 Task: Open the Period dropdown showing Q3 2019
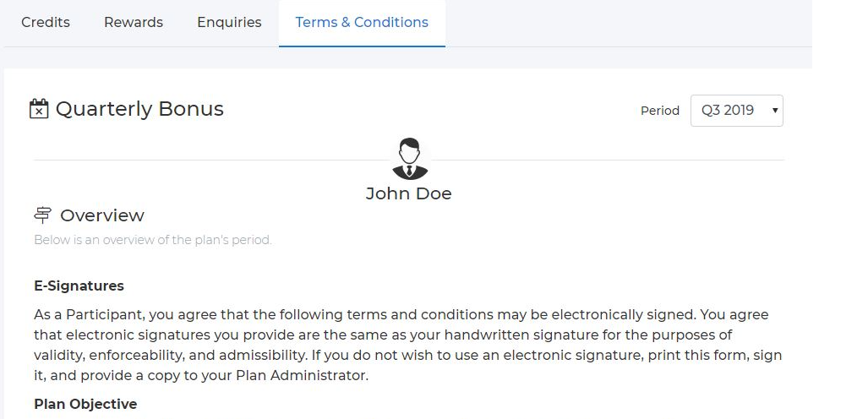(737, 111)
